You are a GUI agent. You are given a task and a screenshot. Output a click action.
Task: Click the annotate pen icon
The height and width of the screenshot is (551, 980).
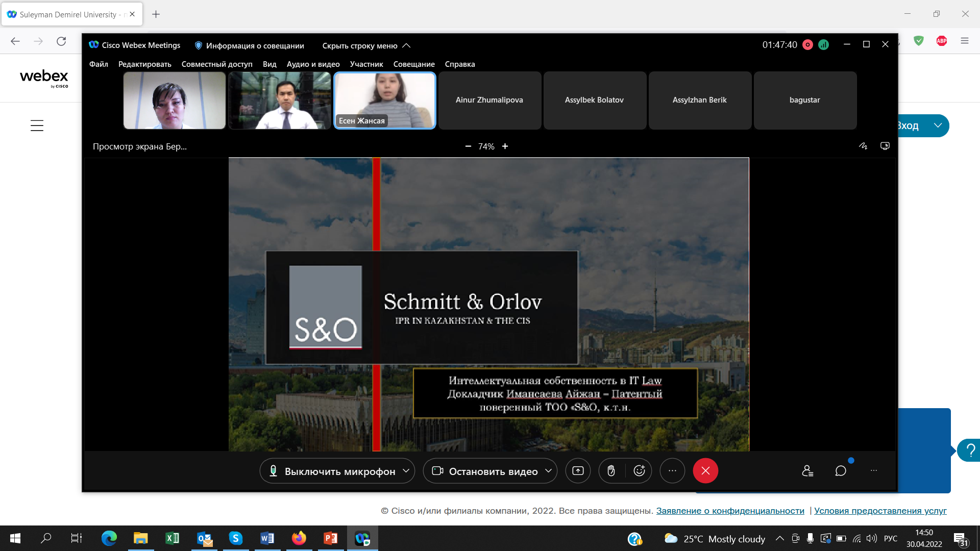(x=863, y=146)
